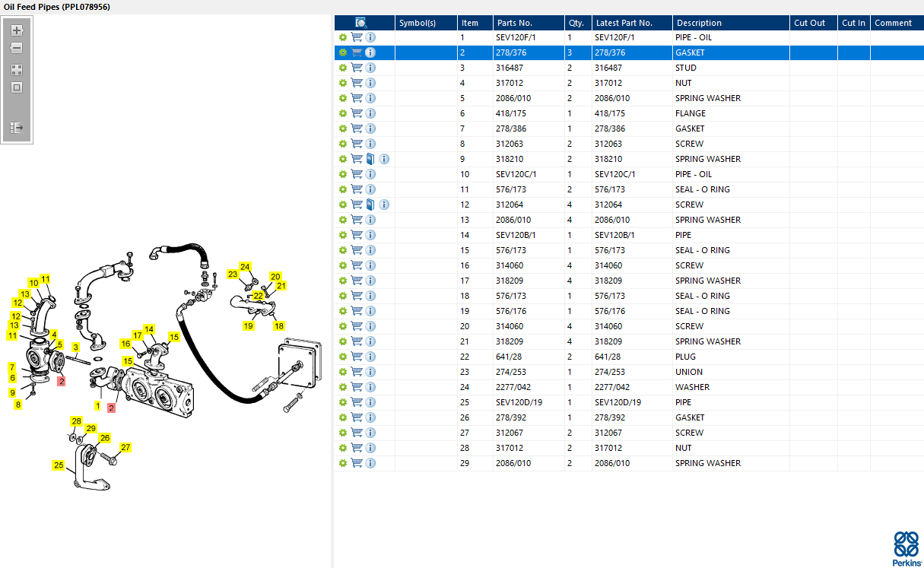924x568 pixels.
Task: Click the green gear icon for item 3 STUD
Action: [343, 68]
